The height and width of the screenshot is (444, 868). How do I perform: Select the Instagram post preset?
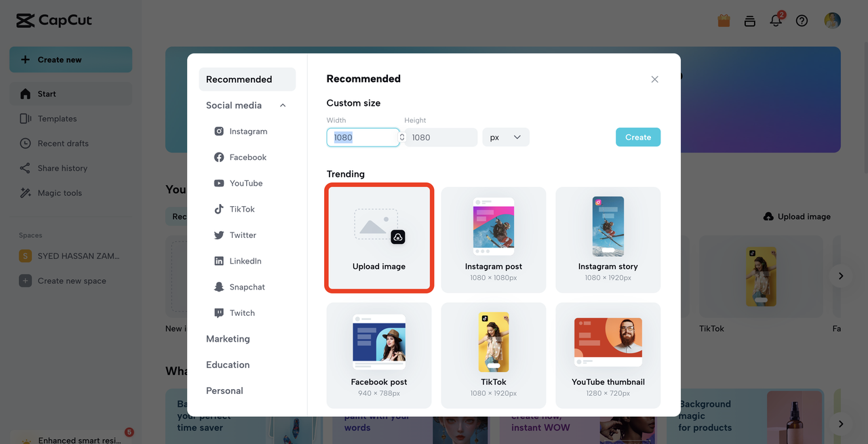click(x=494, y=240)
